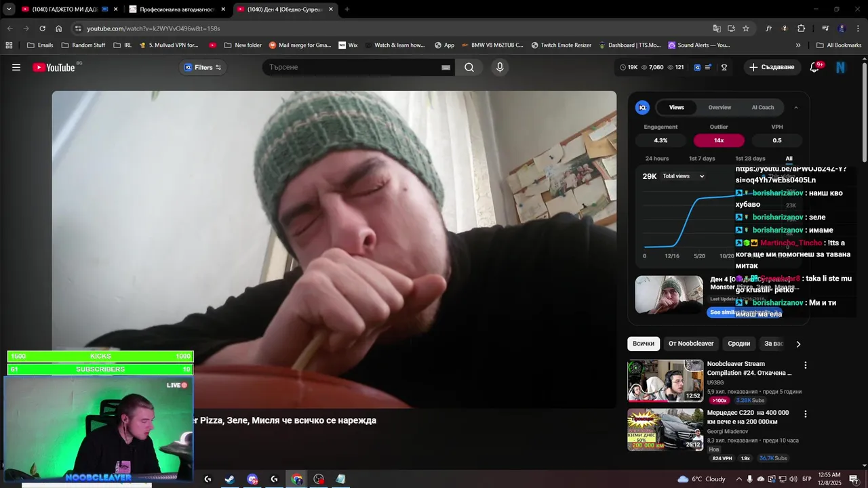Viewport: 868px width, 488px height.
Task: Start voice search with the microphone
Action: point(500,67)
